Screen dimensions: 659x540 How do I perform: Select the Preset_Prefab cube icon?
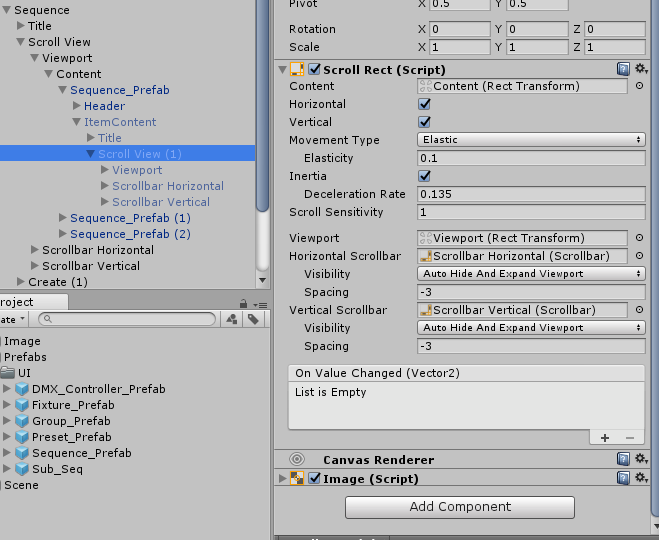coord(22,437)
